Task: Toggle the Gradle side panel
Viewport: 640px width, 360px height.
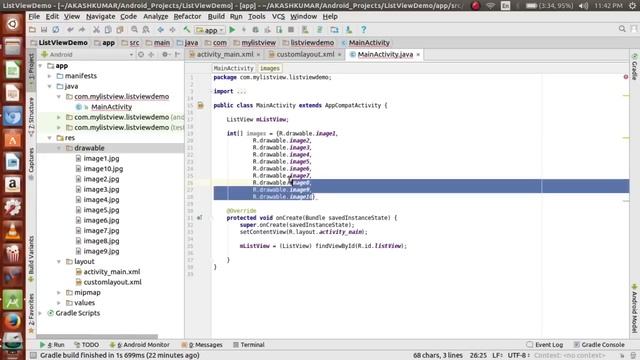Action: [x=634, y=67]
